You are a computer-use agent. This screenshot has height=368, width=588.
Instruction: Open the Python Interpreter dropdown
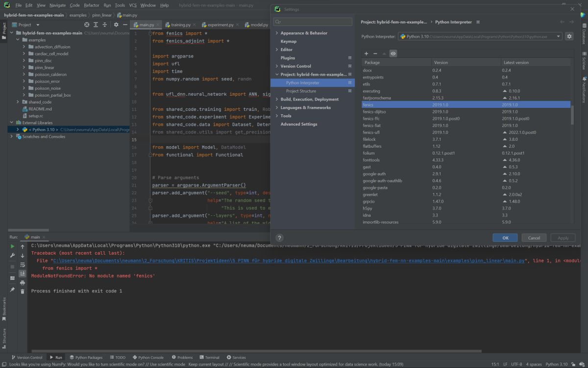point(480,36)
